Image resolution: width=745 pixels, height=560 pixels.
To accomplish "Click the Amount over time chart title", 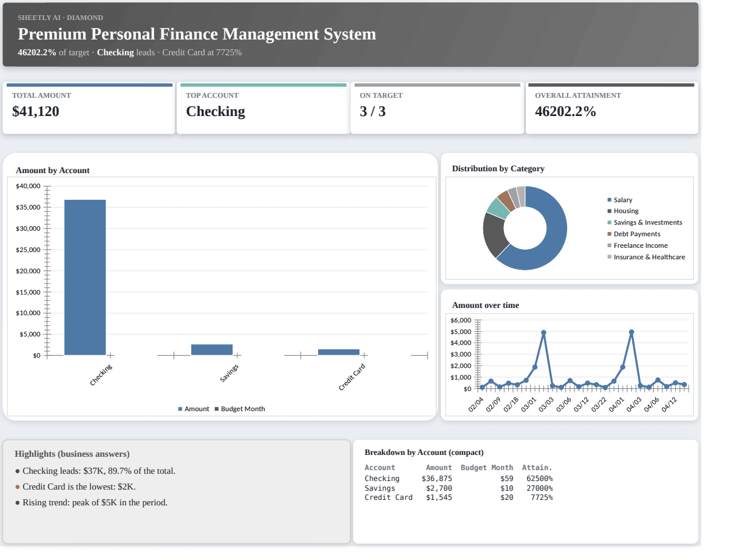I will [x=486, y=306].
